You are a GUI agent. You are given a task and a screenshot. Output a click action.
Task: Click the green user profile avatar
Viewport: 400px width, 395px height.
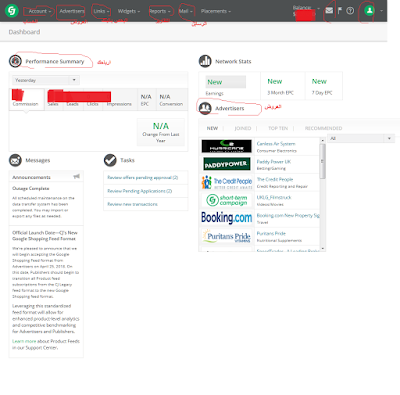click(369, 11)
